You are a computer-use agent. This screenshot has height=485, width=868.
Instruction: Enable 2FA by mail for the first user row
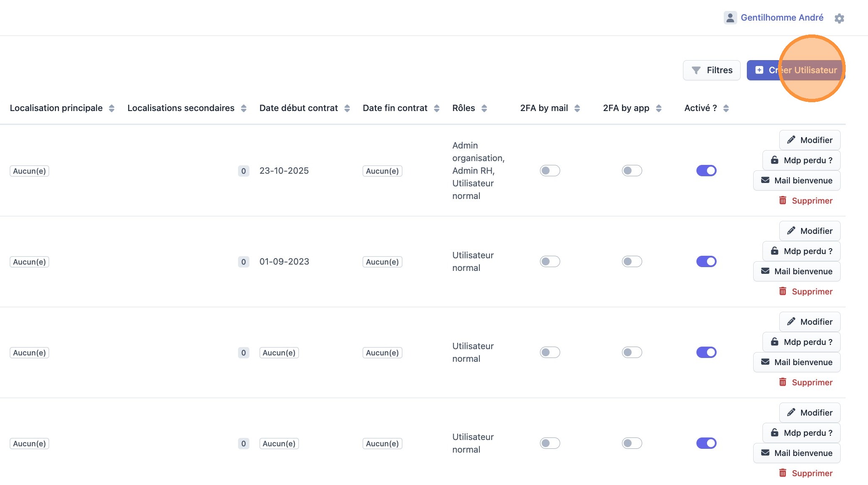click(x=550, y=171)
